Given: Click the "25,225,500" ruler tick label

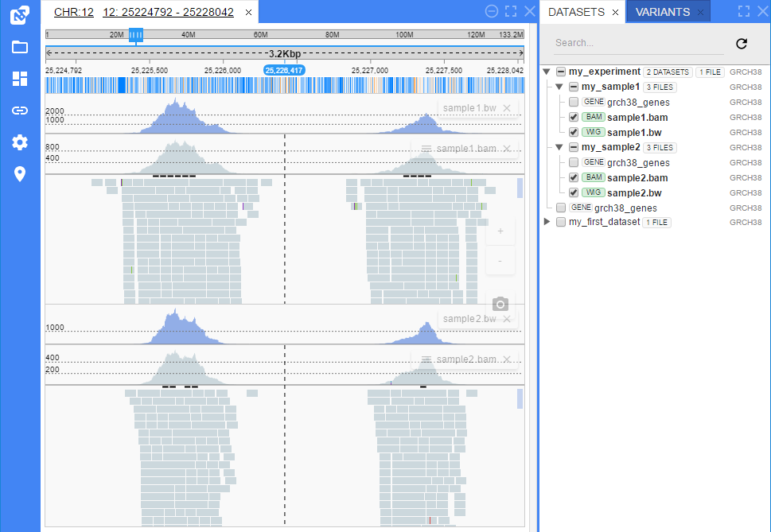Looking at the screenshot, I should [150, 71].
